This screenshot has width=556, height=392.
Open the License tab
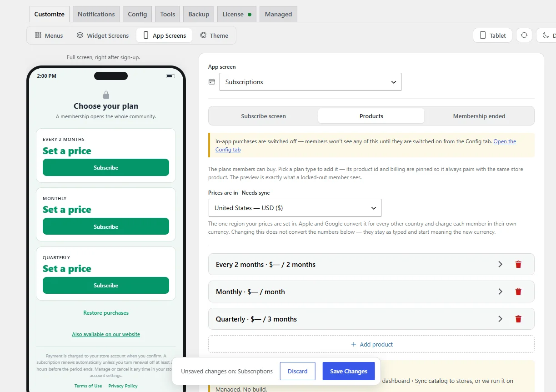pos(237,14)
